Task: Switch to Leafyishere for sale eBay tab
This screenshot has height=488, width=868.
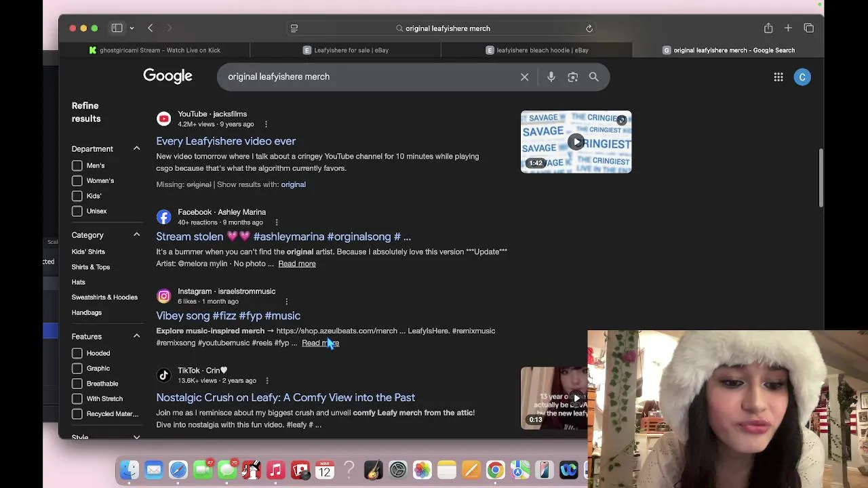Action: [345, 50]
